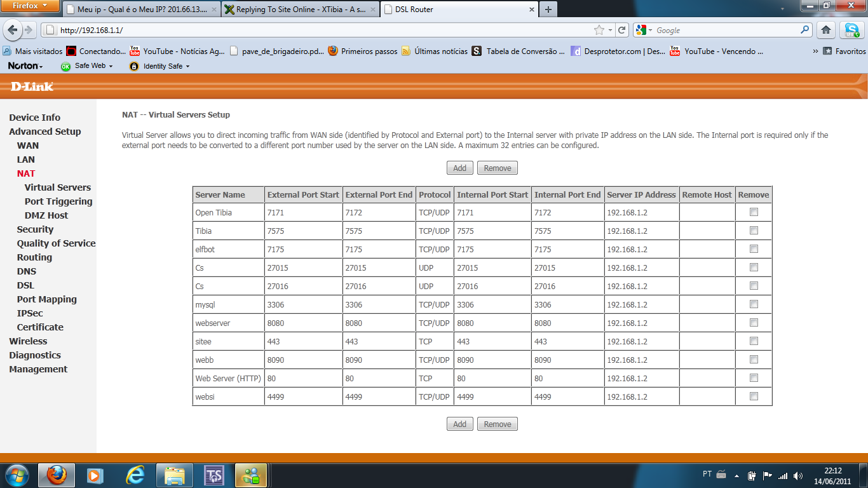Open DMZ Host in sidebar
The image size is (868, 488).
tap(46, 215)
